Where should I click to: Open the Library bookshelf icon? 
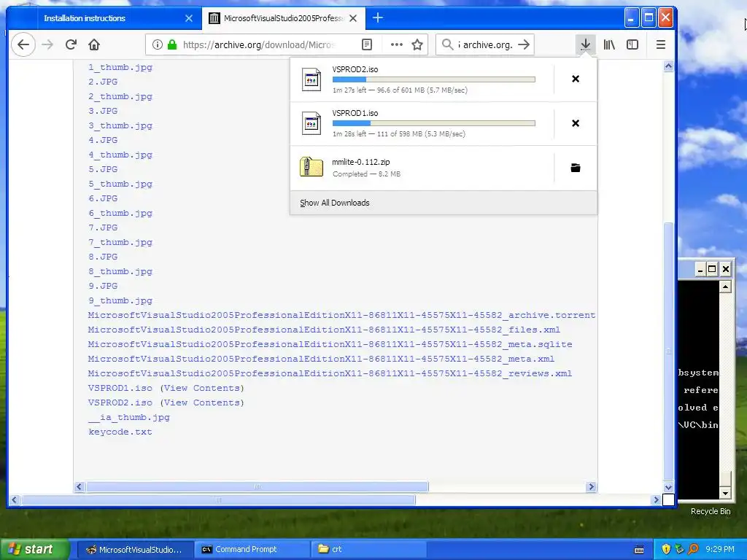[x=609, y=44]
